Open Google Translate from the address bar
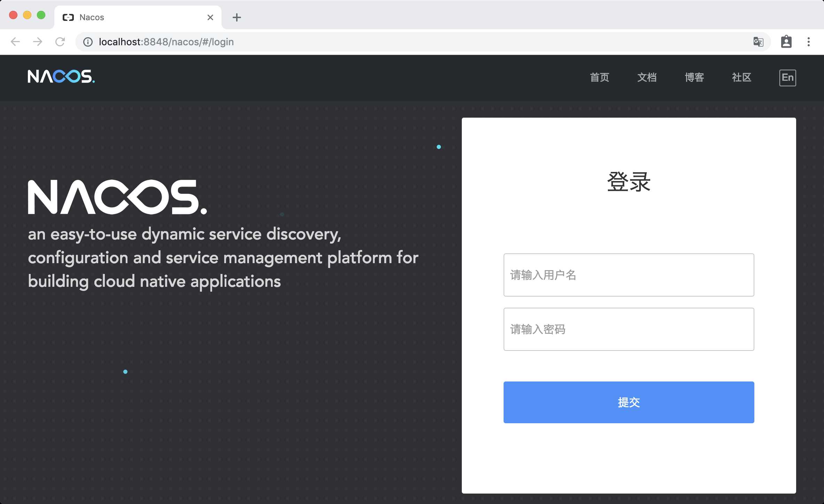The image size is (824, 504). 758,41
